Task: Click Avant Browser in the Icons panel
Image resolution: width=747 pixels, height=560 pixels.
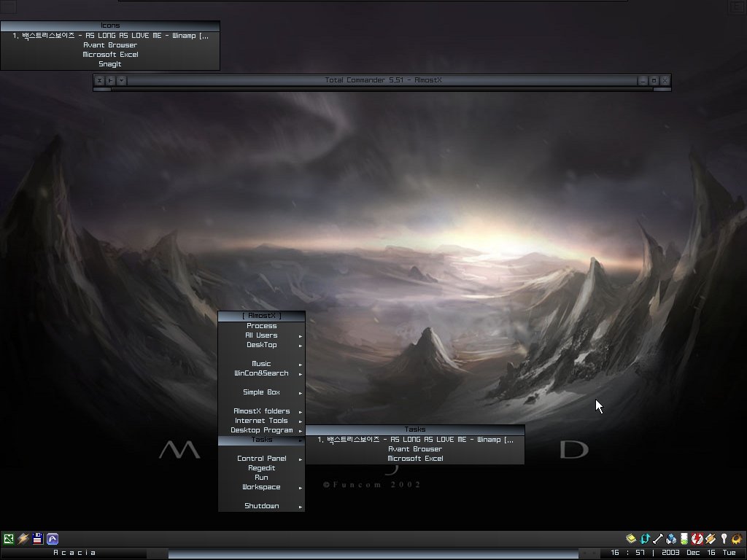Action: 110,45
